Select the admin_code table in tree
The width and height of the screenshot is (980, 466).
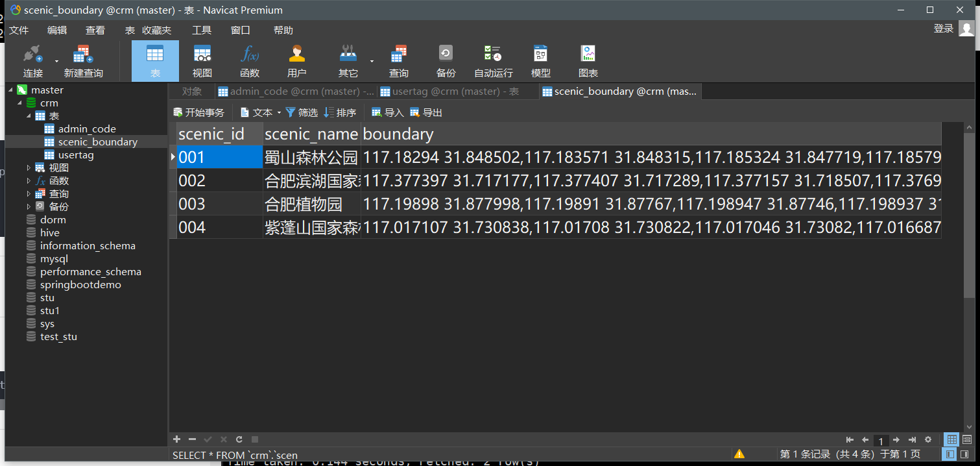pos(86,129)
